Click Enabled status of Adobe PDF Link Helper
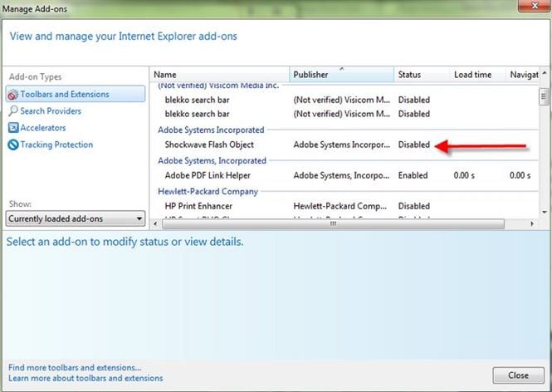This screenshot has width=552, height=392. pos(413,175)
